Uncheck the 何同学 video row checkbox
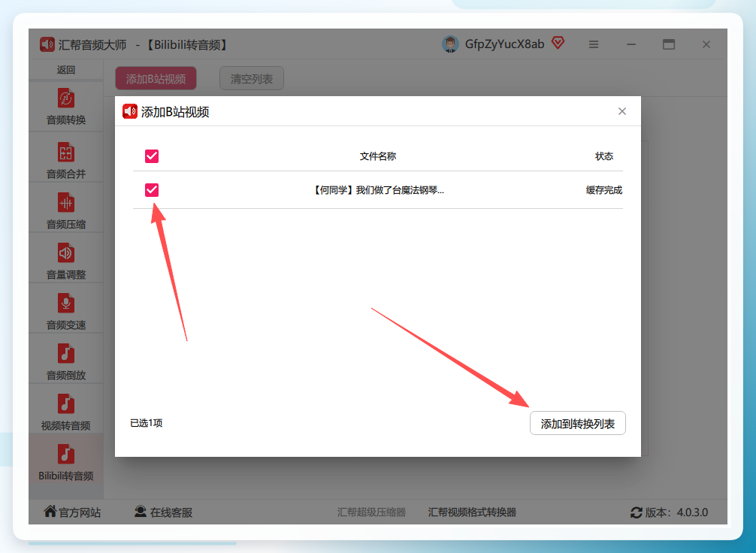The width and height of the screenshot is (756, 553). tap(152, 190)
